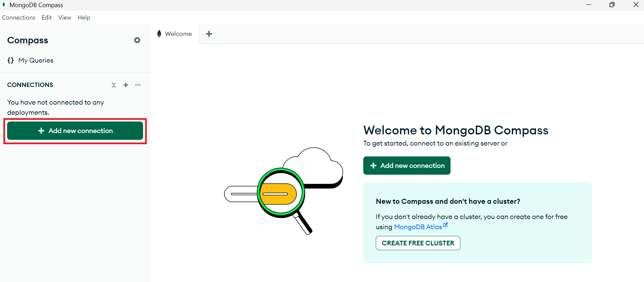Screen dimensions: 644x282
Task: Open the MongoDB Atlas link
Action: [x=418, y=227]
